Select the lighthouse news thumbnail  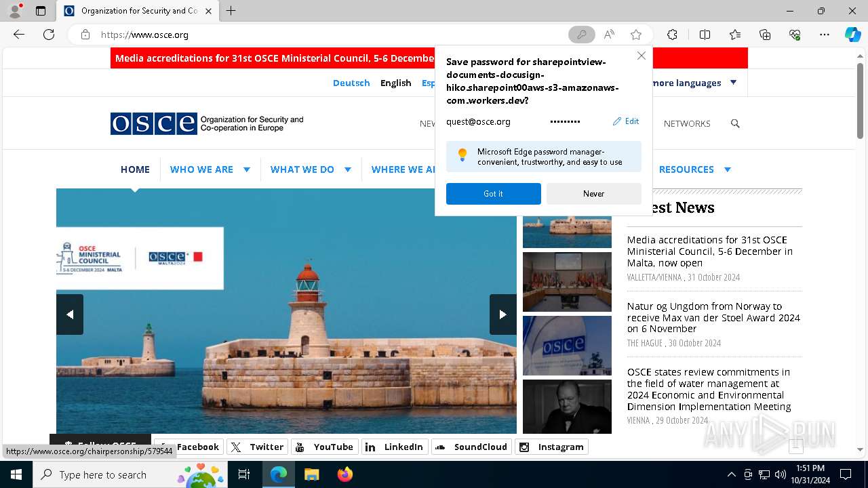567,232
